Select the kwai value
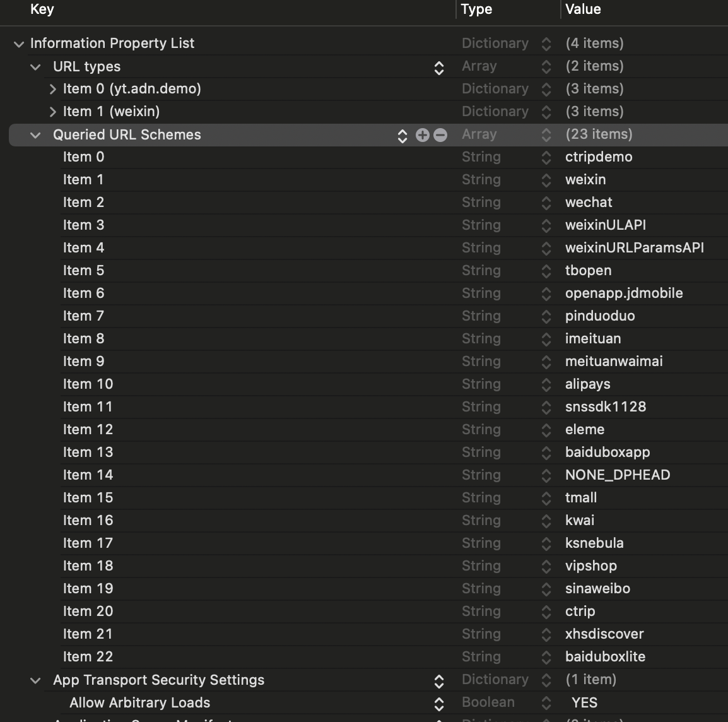This screenshot has height=722, width=728. pyautogui.click(x=579, y=521)
